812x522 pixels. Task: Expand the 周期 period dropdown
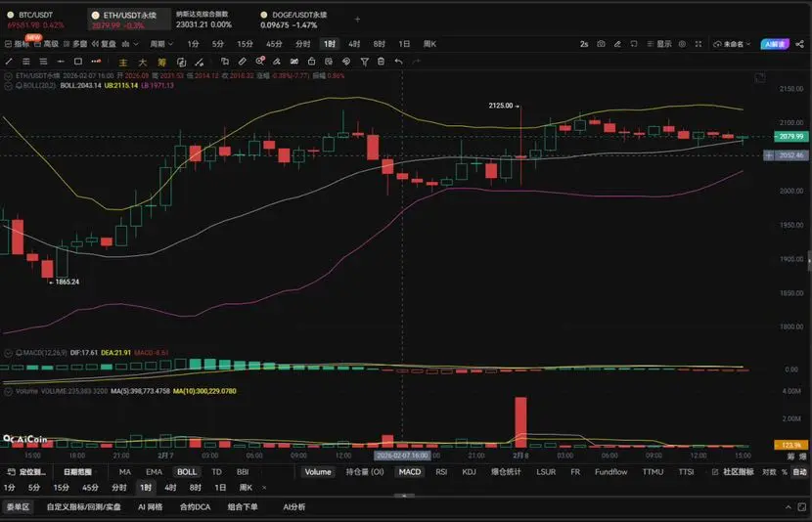(161, 44)
